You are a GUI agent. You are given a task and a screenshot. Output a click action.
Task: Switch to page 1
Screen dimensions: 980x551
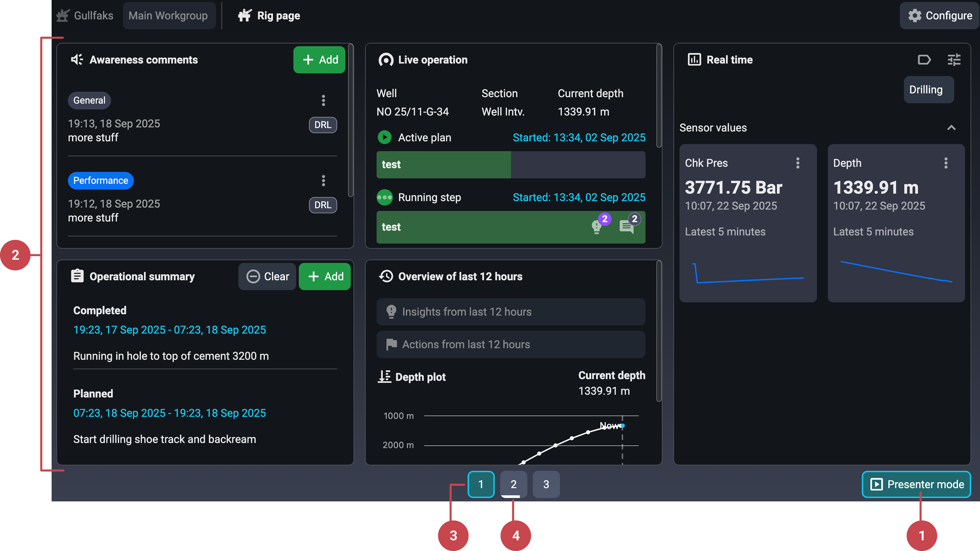(x=481, y=484)
